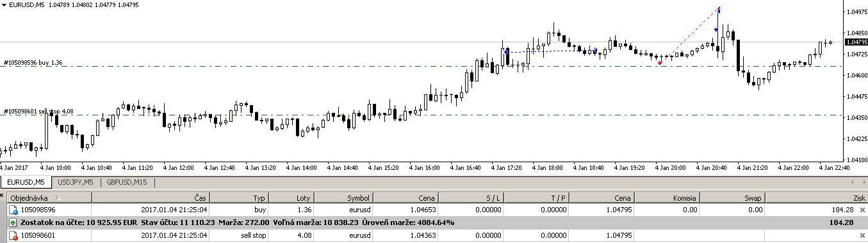This screenshot has height=243, width=868.
Task: Open the GBPUSD,M15 chart tab
Action: click(127, 183)
